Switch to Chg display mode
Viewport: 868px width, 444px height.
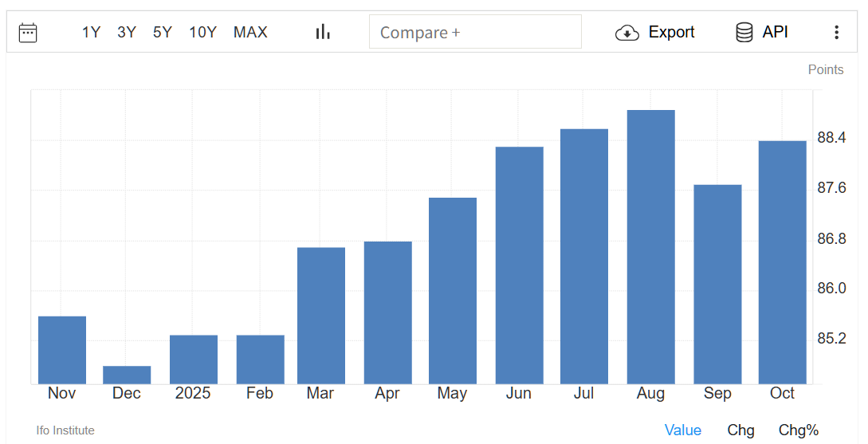pyautogui.click(x=740, y=430)
